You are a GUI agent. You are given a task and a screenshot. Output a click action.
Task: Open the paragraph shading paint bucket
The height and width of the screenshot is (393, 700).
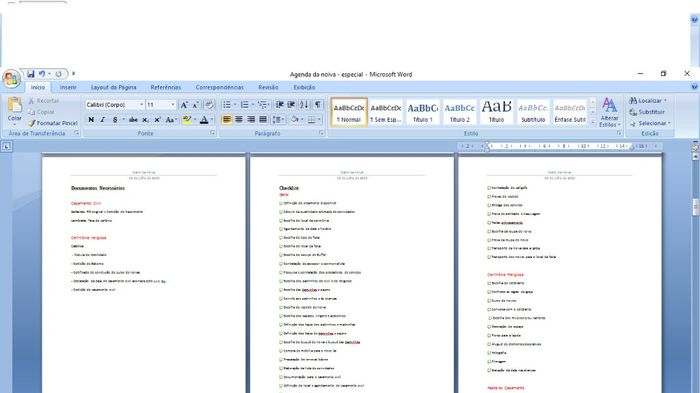(294, 120)
